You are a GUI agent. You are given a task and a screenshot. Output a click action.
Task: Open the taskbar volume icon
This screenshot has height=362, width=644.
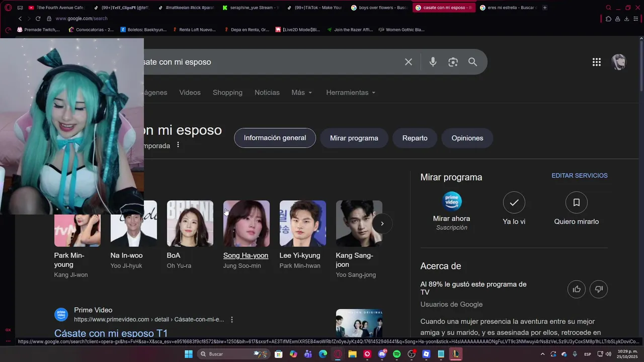pyautogui.click(x=609, y=354)
